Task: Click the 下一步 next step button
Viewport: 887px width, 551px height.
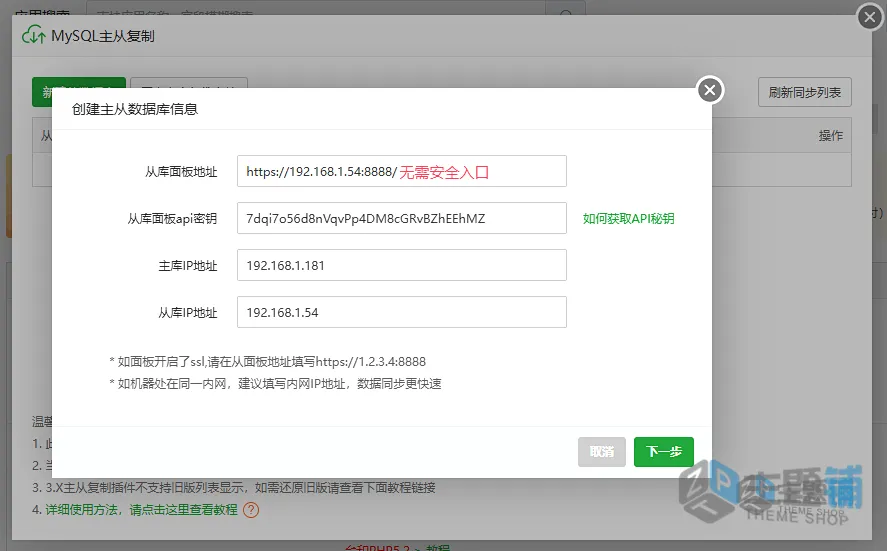Action: point(664,451)
